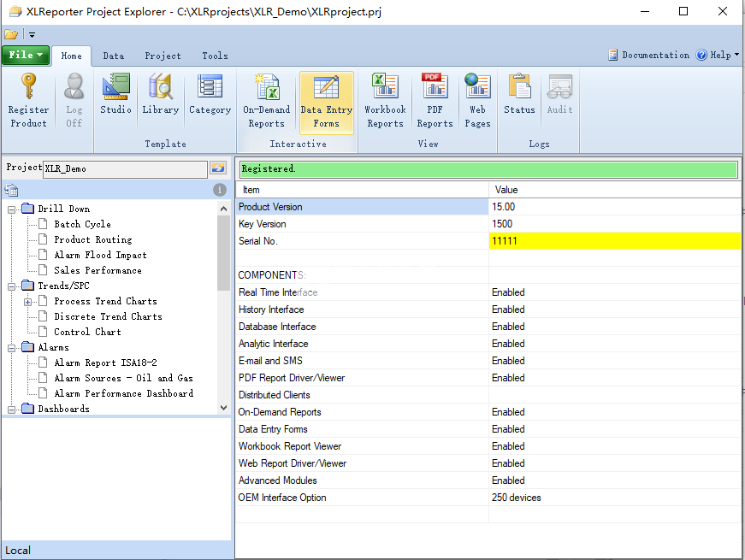The image size is (745, 560).
Task: Click the Item column header
Action: (362, 190)
